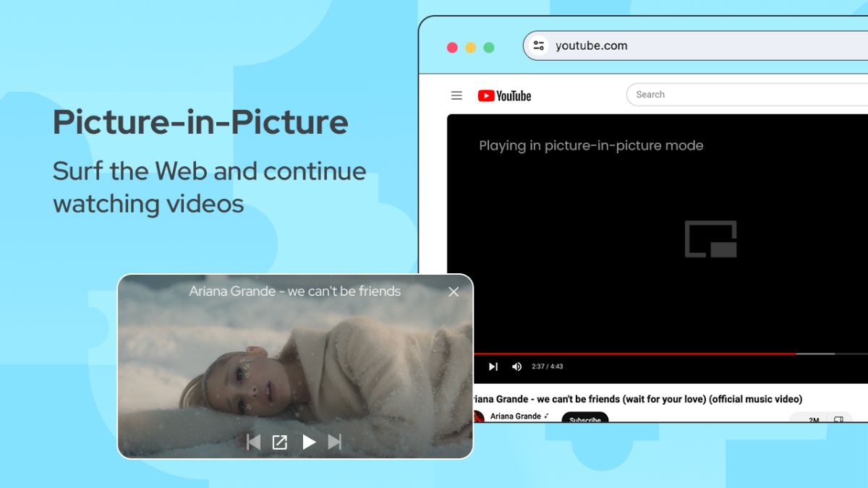
Task: Open the YouTube hamburger menu
Action: 456,95
